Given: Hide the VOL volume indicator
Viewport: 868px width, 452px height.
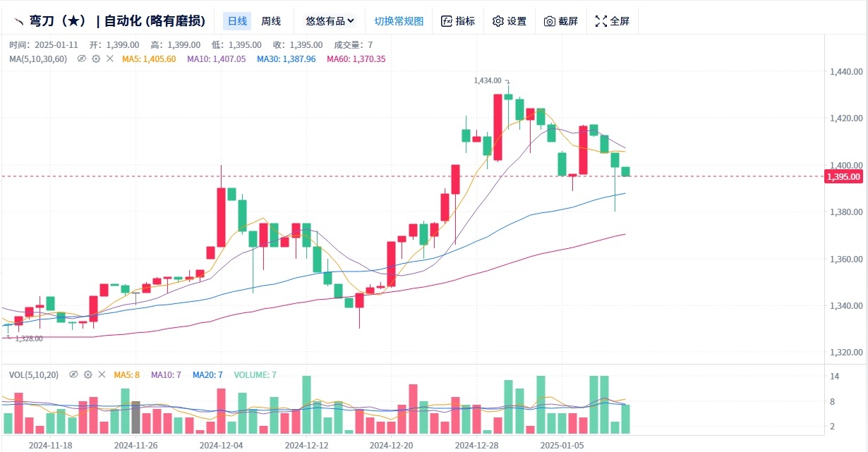Looking at the screenshot, I should click(73, 374).
